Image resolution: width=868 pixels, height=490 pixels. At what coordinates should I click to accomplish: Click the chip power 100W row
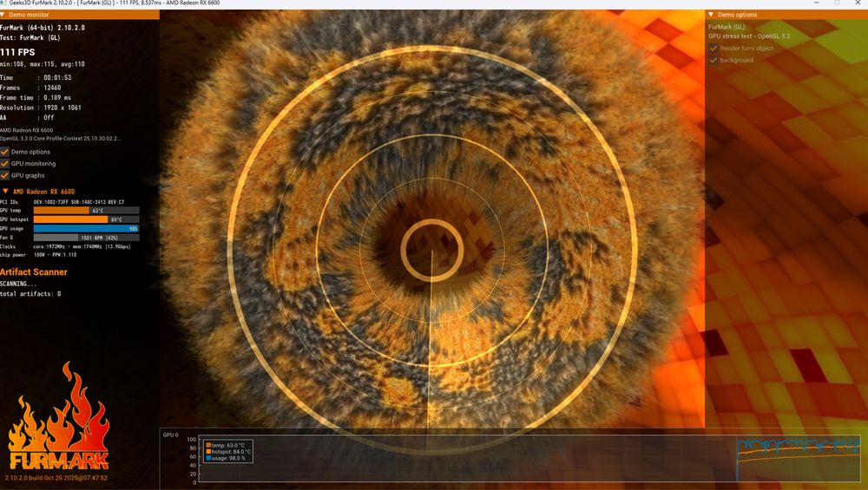[38, 255]
